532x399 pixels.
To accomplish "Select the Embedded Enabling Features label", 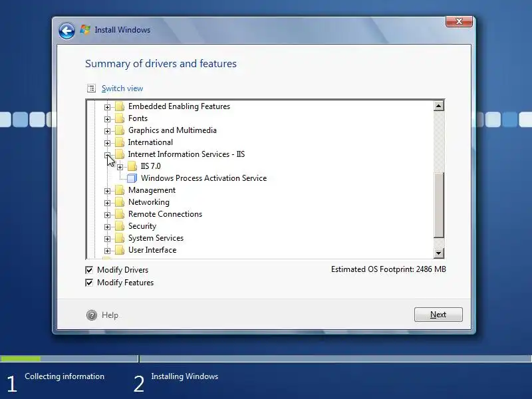I will coord(179,106).
